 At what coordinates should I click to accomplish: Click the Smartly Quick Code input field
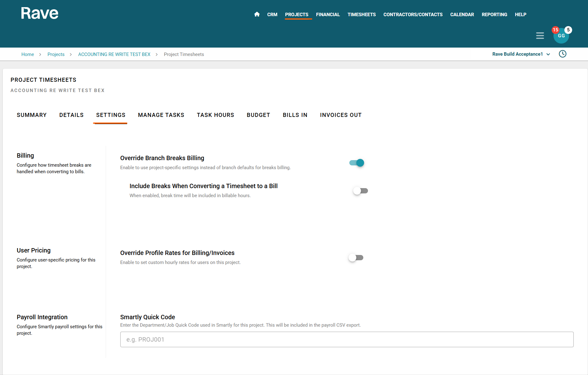(347, 340)
